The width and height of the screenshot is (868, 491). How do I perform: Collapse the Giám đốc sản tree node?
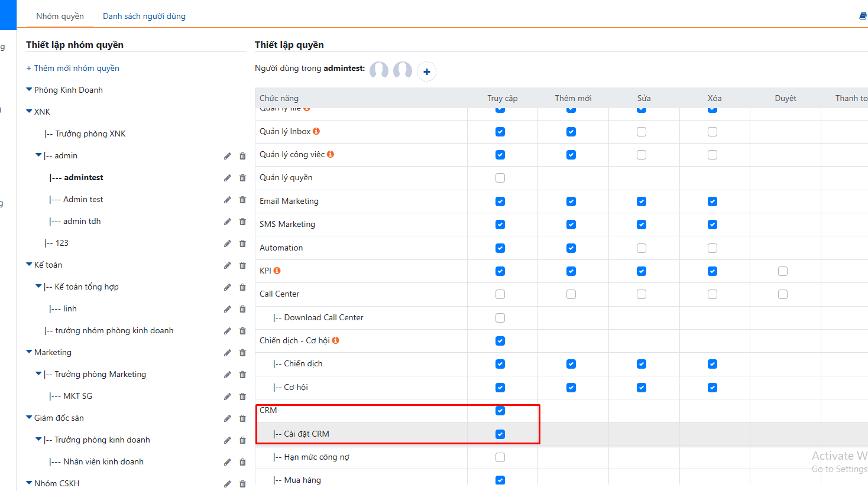(30, 417)
